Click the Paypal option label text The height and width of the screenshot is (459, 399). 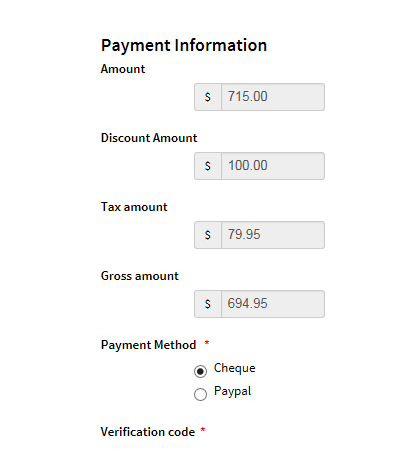[232, 391]
